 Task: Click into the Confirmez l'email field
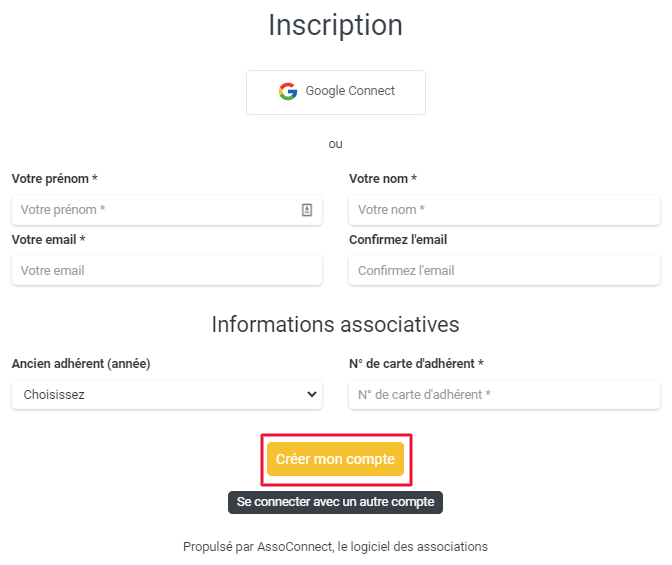click(x=504, y=270)
